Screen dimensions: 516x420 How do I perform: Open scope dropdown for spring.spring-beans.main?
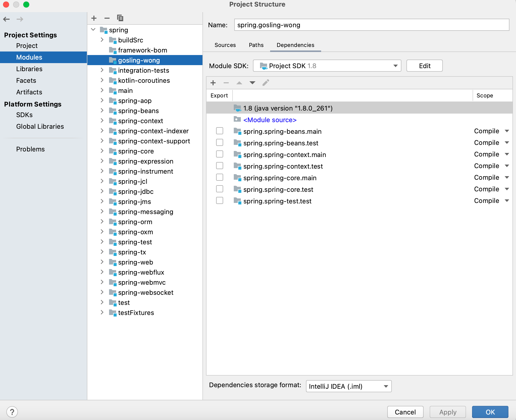click(507, 131)
